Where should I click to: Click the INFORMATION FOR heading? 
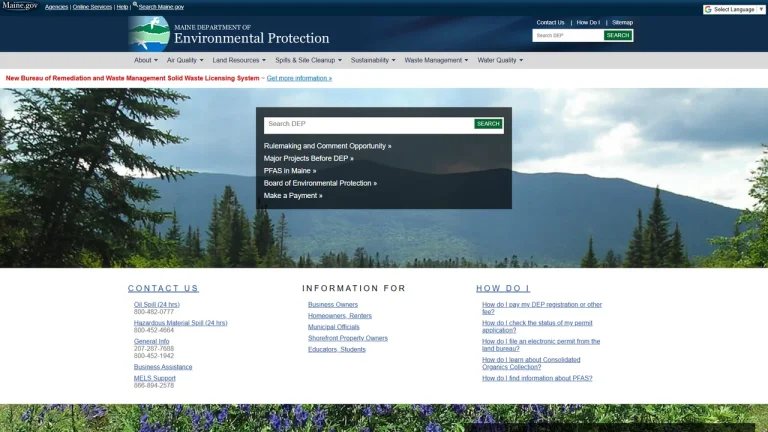[354, 288]
